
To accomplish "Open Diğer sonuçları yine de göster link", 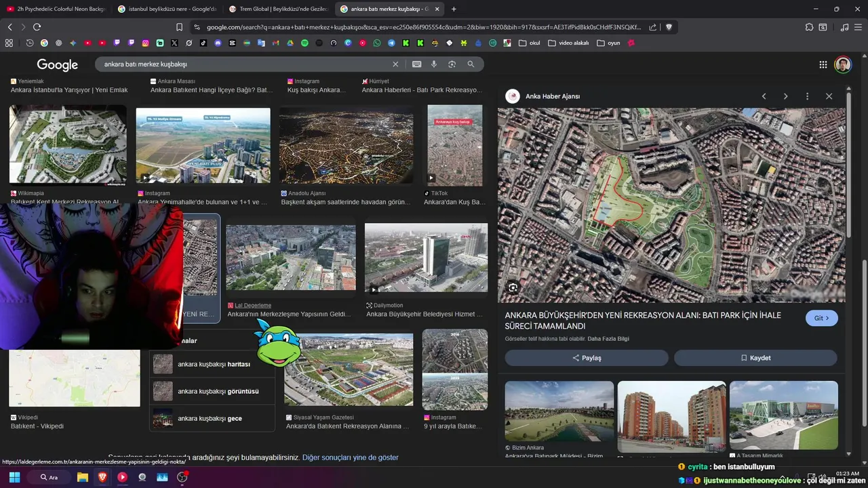I will click(x=350, y=457).
